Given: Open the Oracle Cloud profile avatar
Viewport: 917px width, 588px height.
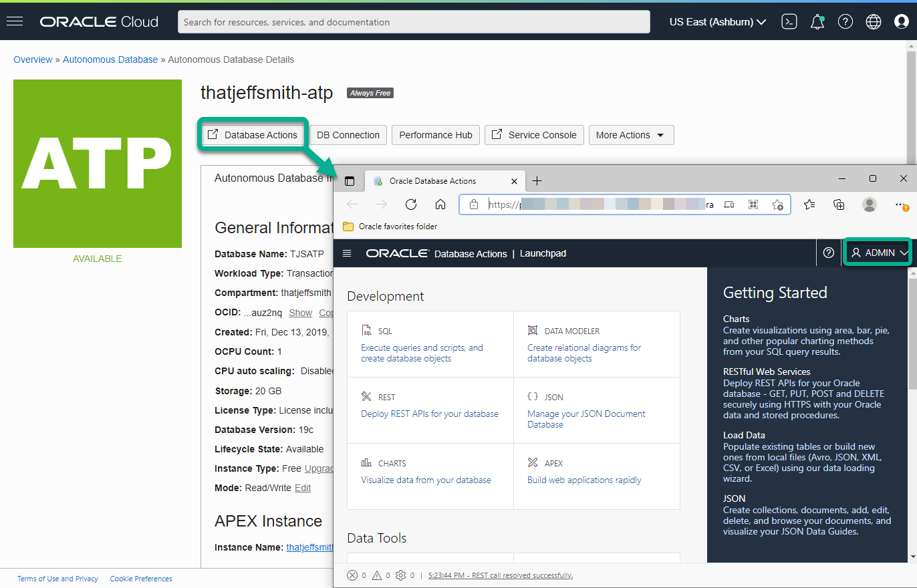Looking at the screenshot, I should tap(902, 22).
